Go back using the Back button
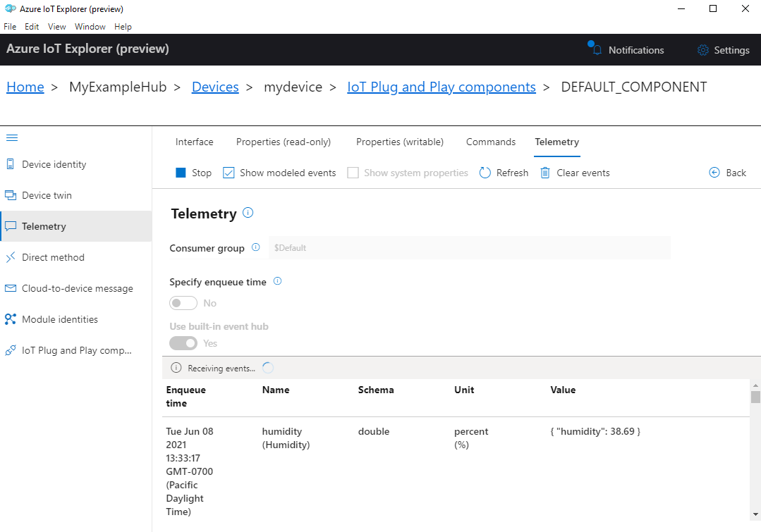The image size is (761, 532). (727, 172)
